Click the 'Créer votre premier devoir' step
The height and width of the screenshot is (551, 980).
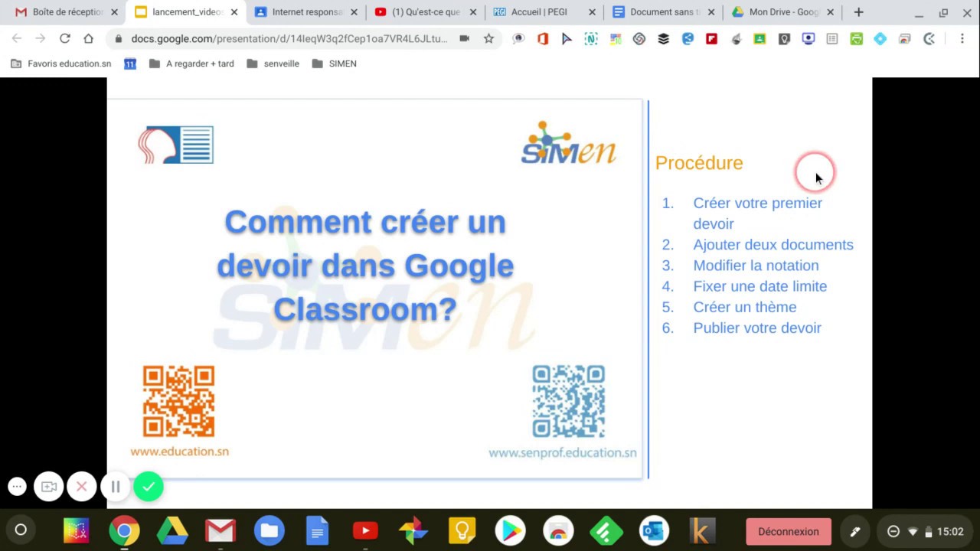(x=757, y=214)
